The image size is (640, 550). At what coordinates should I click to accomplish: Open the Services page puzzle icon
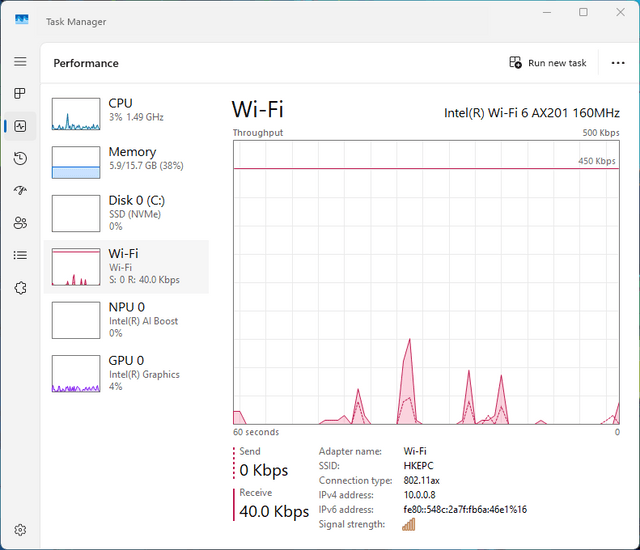(20, 288)
